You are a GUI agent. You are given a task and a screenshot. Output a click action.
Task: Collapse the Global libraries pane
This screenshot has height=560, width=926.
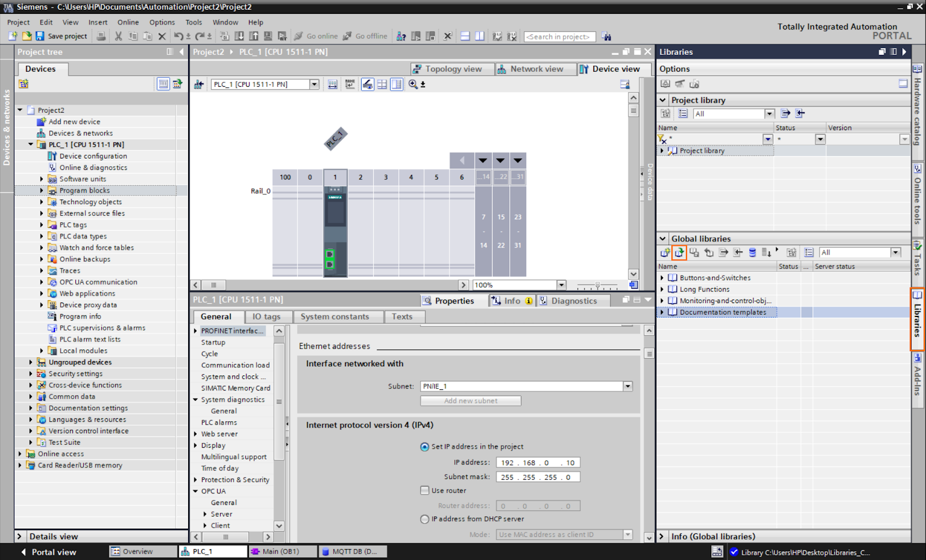click(x=663, y=238)
